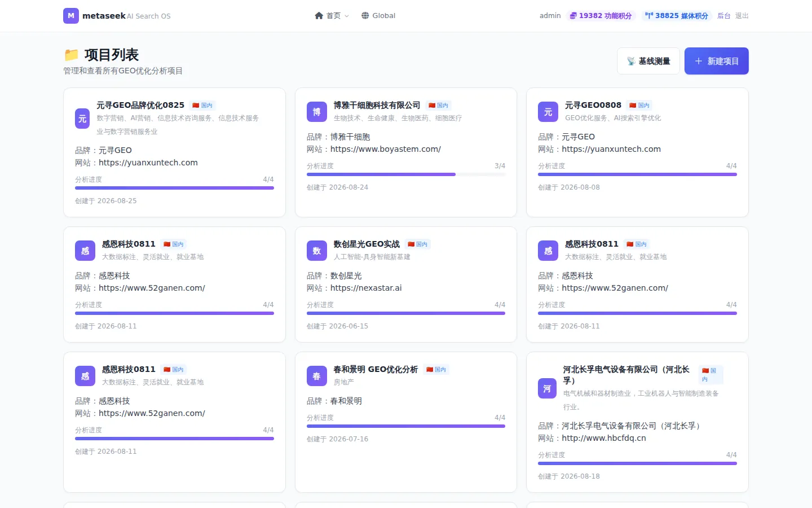812x508 pixels.
Task: Click the folder icon beside 项目列表 heading
Action: (x=72, y=55)
